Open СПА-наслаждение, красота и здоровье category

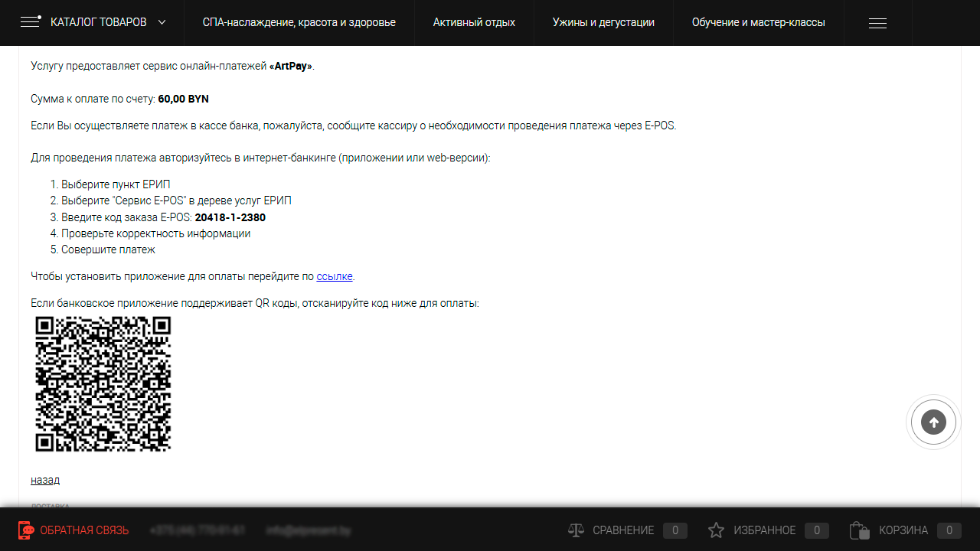(x=299, y=22)
